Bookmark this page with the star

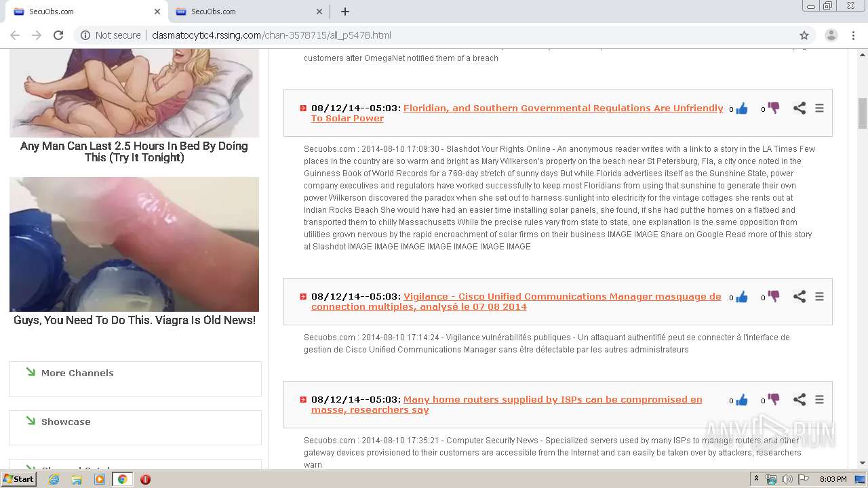pyautogui.click(x=804, y=35)
